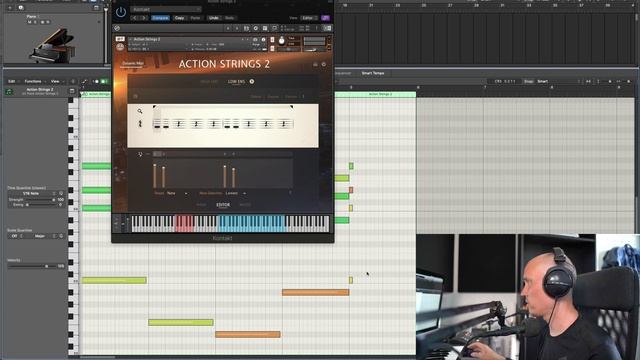This screenshot has width=640, height=360.
Task: Go to previous plugin preset arrow
Action: coord(136,18)
